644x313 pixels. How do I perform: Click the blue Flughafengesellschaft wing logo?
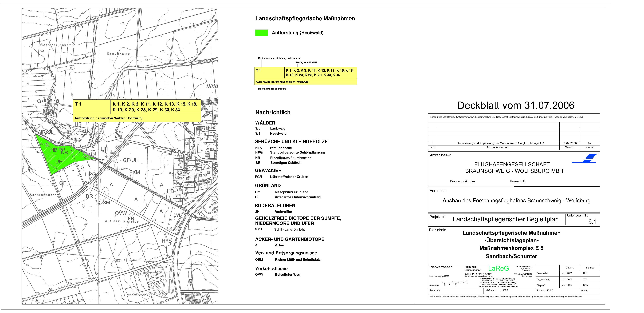pyautogui.click(x=584, y=159)
